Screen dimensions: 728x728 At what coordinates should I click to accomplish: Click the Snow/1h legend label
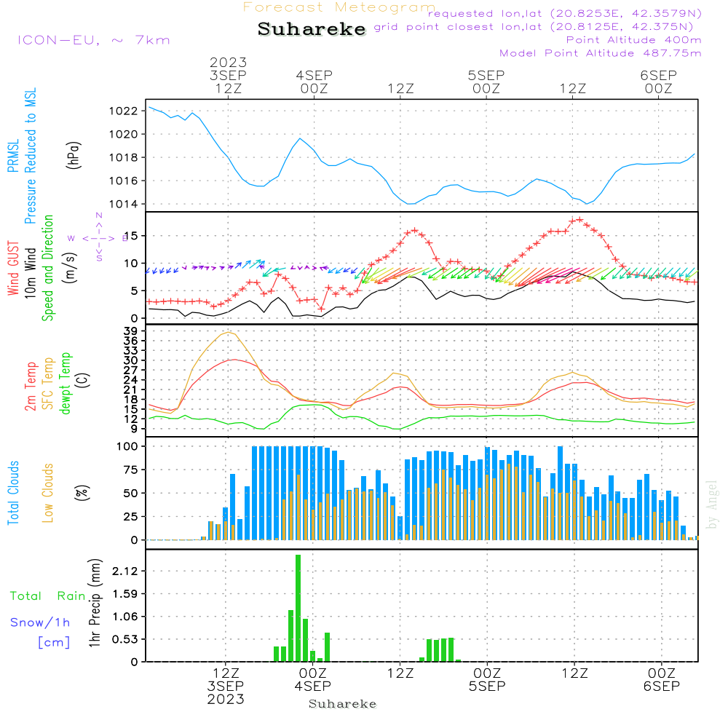tap(40, 622)
